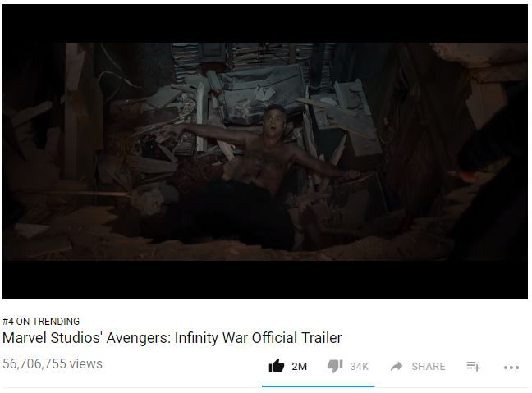
Task: Click the bottom black letterbox of player
Action: (x=265, y=280)
